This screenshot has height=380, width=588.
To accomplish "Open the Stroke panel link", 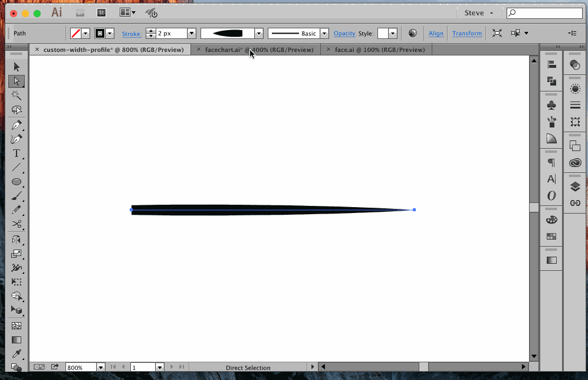I will pyautogui.click(x=132, y=34).
